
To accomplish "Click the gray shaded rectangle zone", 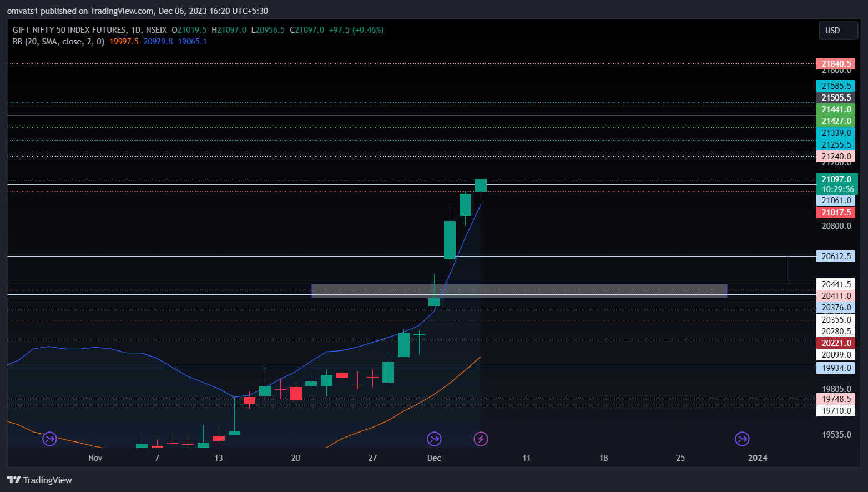I will click(519, 290).
